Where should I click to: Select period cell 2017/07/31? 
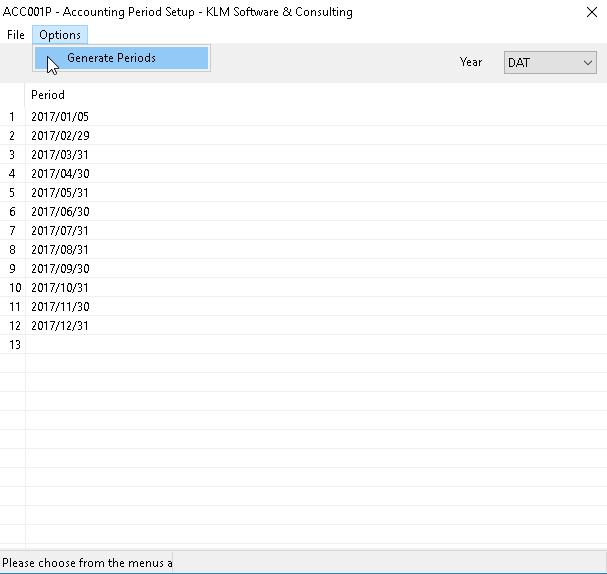coord(316,230)
